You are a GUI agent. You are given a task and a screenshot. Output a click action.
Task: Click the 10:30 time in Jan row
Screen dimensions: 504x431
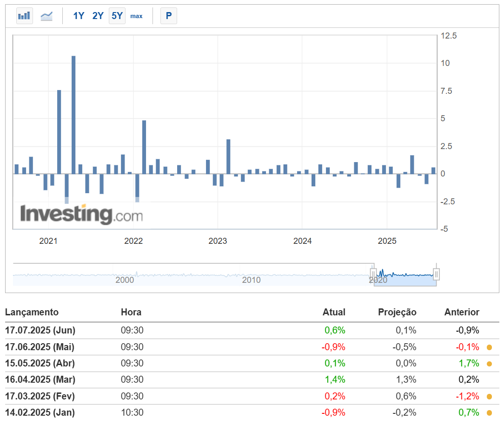132,412
